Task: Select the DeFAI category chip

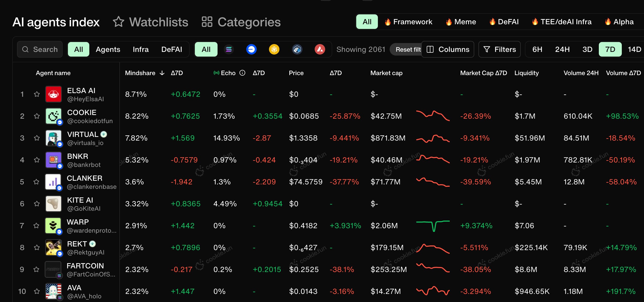Action: coord(504,22)
